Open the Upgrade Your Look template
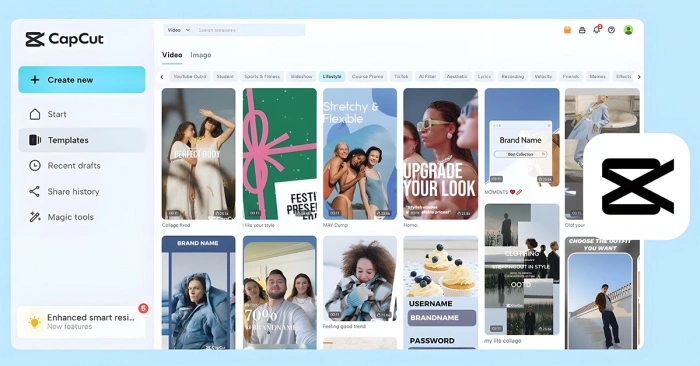700x366 pixels. click(x=441, y=154)
